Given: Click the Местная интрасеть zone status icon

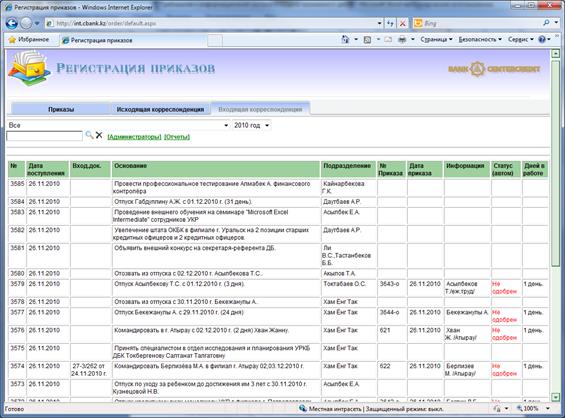Looking at the screenshot, I should tap(303, 409).
